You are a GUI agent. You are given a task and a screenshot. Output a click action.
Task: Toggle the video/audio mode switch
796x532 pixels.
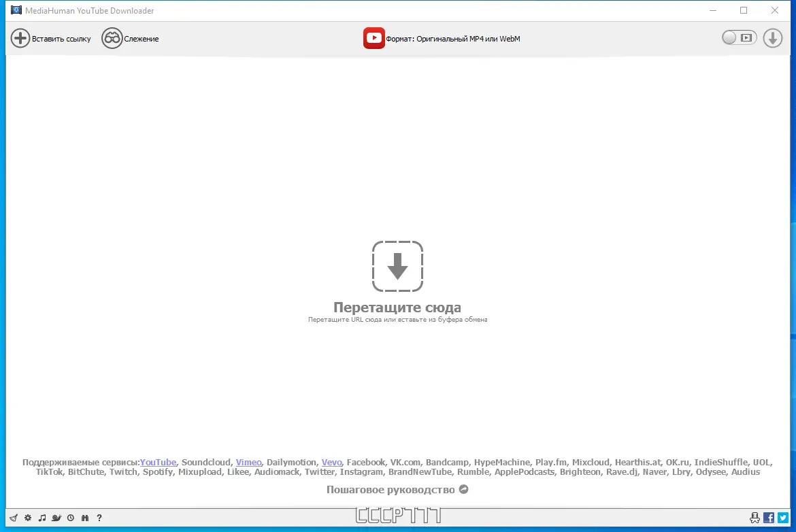pyautogui.click(x=739, y=37)
